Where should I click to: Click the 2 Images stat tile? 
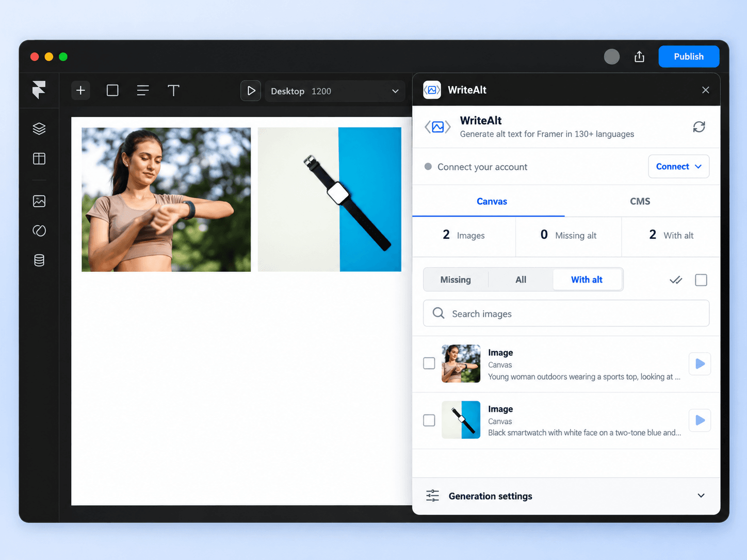click(x=464, y=236)
